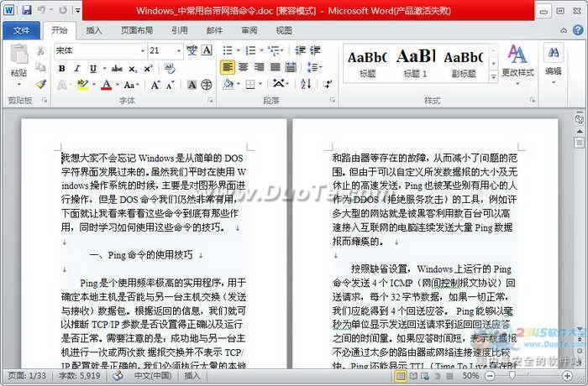Apply the 副标题 style

tap(464, 64)
